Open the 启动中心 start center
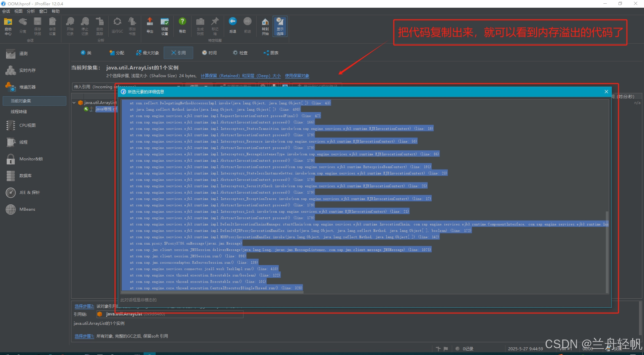This screenshot has height=355, width=644. pyautogui.click(x=8, y=26)
